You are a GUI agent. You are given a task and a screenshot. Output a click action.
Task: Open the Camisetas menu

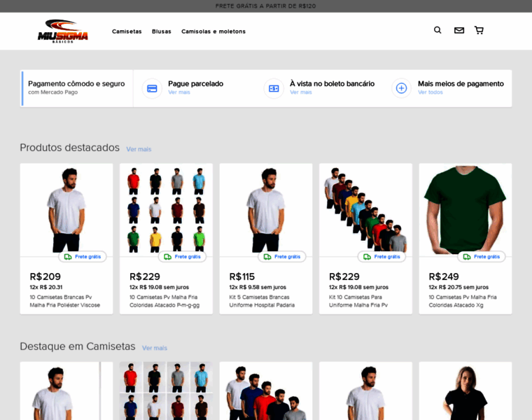tap(127, 31)
